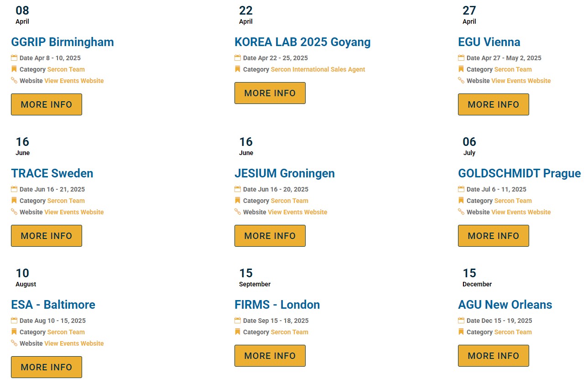Click calendar icon beside GGRIP Birmingham date

(x=14, y=58)
